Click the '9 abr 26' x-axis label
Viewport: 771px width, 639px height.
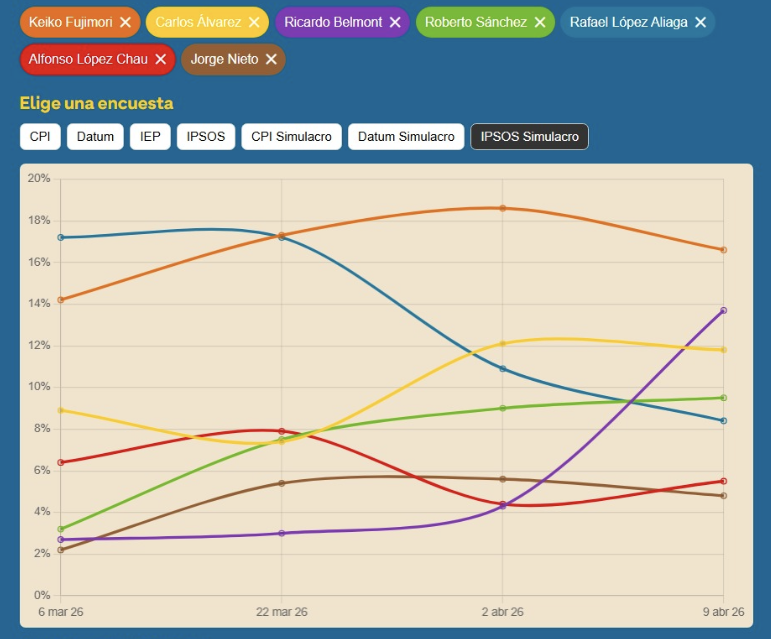[723, 611]
